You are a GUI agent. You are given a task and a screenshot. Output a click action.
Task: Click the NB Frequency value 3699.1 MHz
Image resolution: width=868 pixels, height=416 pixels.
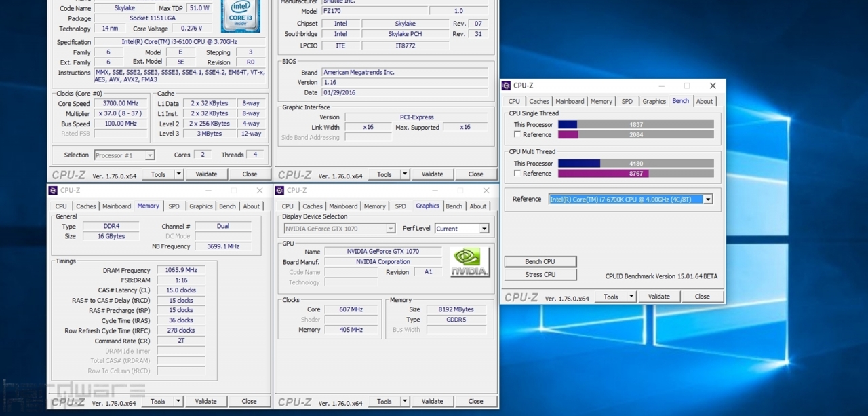(x=223, y=247)
